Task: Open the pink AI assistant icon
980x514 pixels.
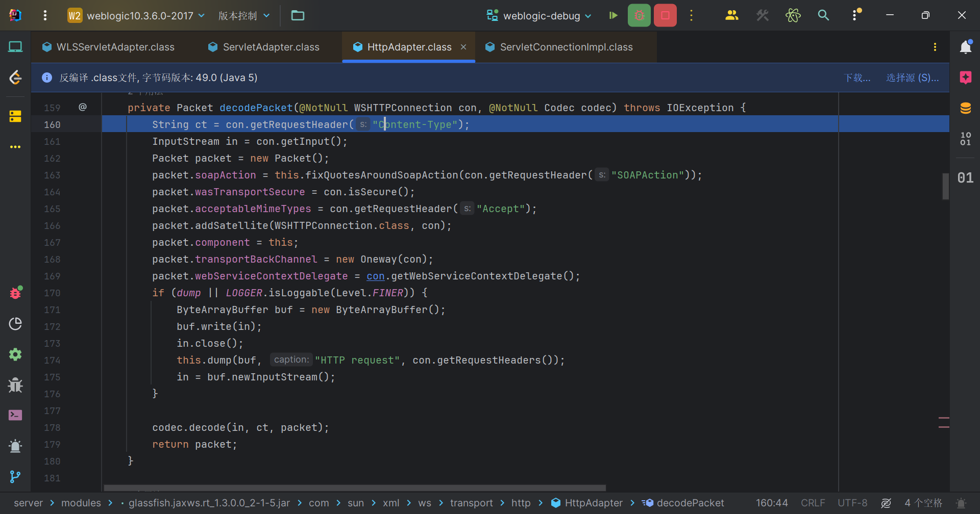Action: point(965,78)
